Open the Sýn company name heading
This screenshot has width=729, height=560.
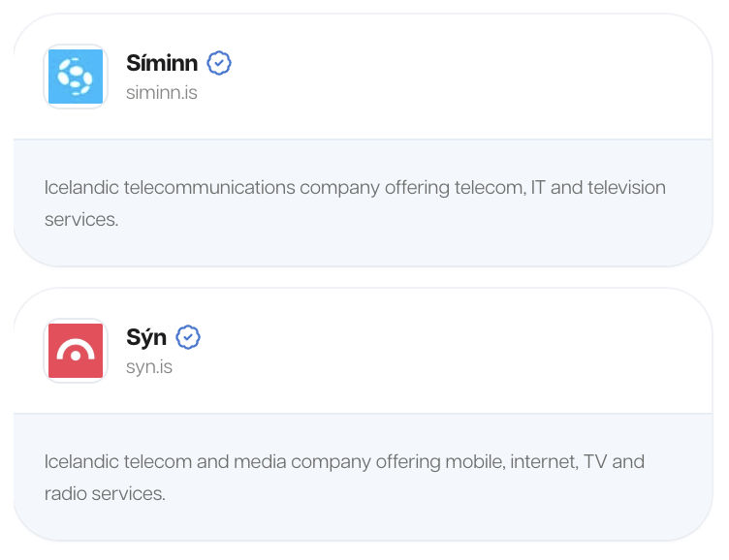click(146, 338)
